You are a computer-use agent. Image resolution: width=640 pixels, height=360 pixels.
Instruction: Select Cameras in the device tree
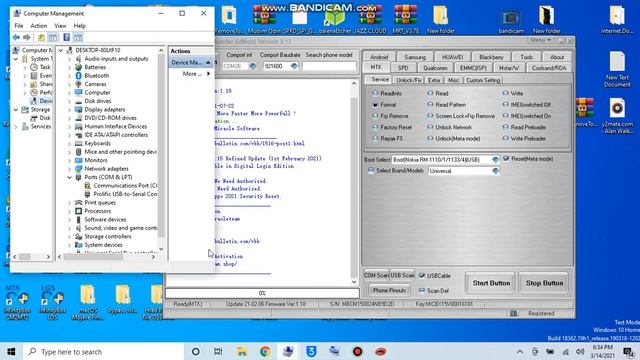[95, 84]
